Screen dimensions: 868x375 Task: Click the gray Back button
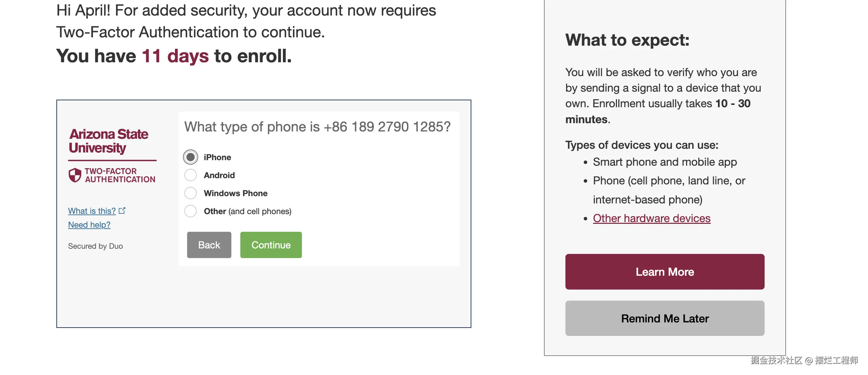click(209, 245)
